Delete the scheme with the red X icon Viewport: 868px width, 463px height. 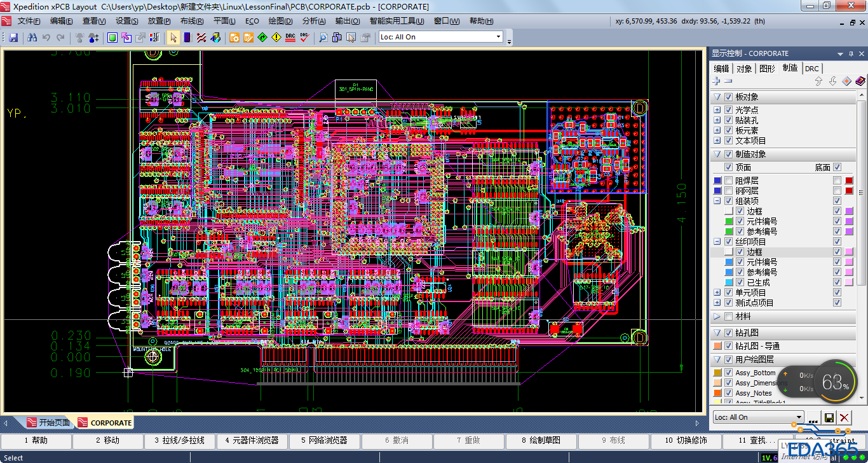click(844, 417)
